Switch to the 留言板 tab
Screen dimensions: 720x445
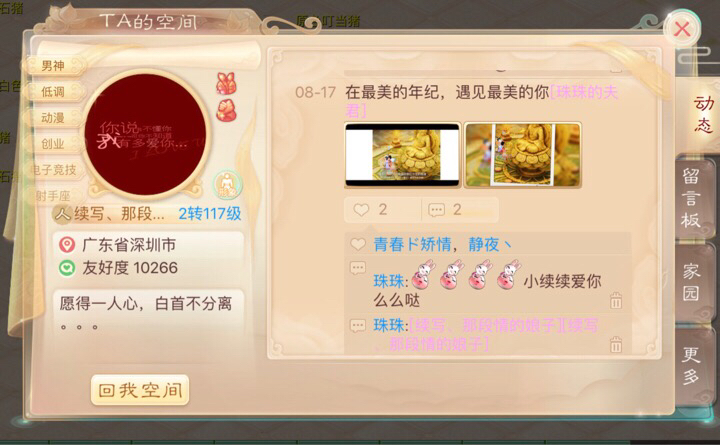pos(692,198)
